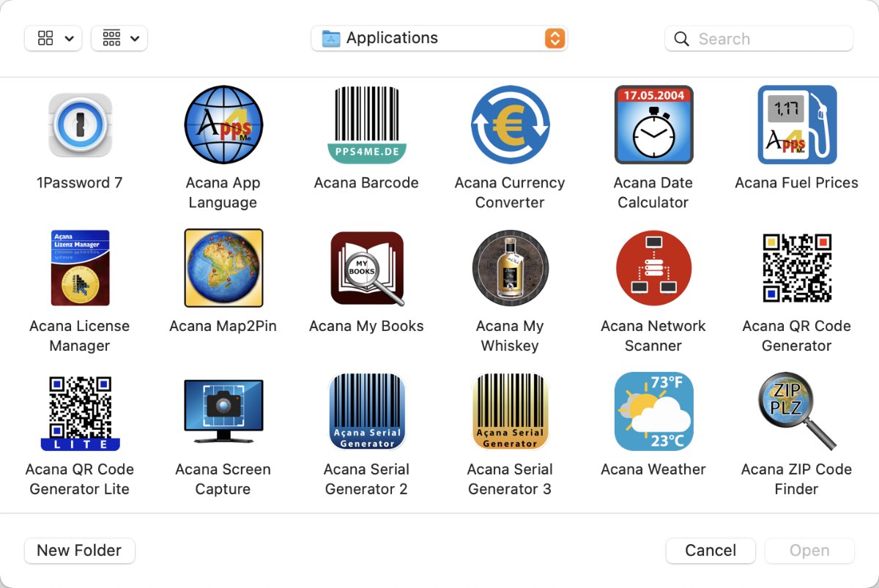Click the "Acana License Manager" name label
Screen dimensions: 879x588
[80, 336]
